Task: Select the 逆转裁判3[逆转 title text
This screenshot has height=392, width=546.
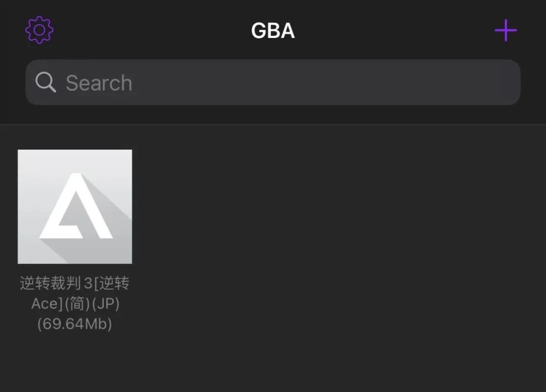Action: click(74, 283)
